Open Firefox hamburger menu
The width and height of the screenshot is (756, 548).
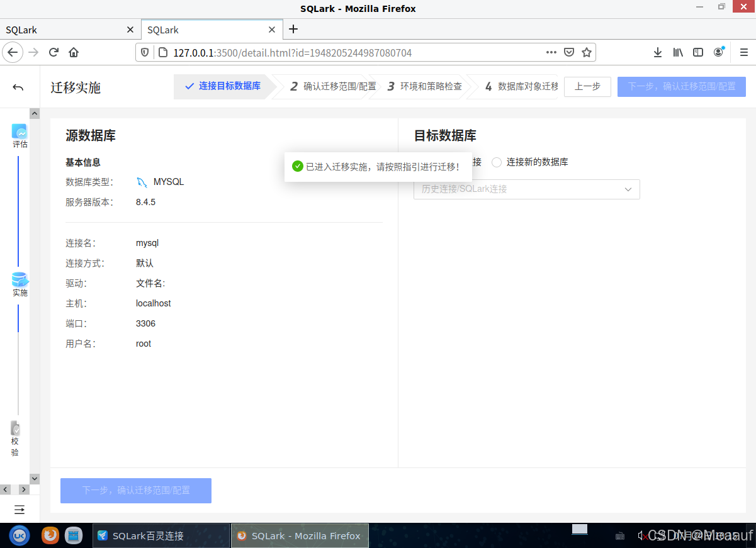pos(743,53)
